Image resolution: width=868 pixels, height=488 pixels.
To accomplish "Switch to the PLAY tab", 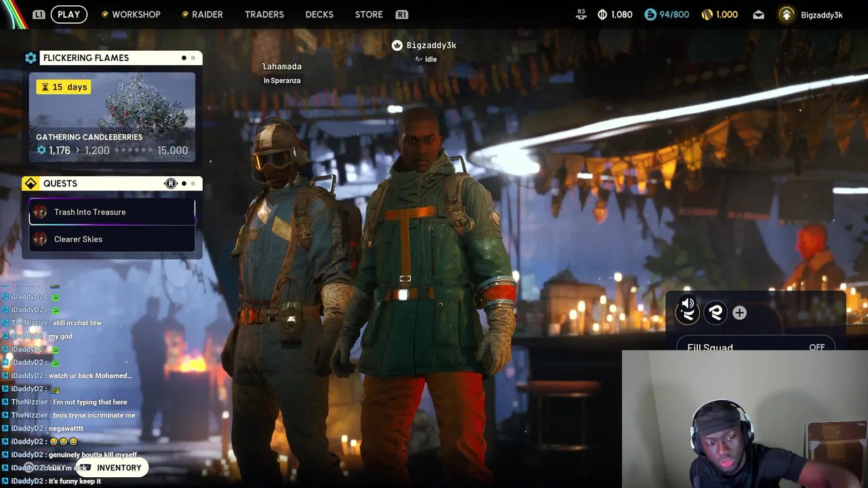I will tap(68, 14).
